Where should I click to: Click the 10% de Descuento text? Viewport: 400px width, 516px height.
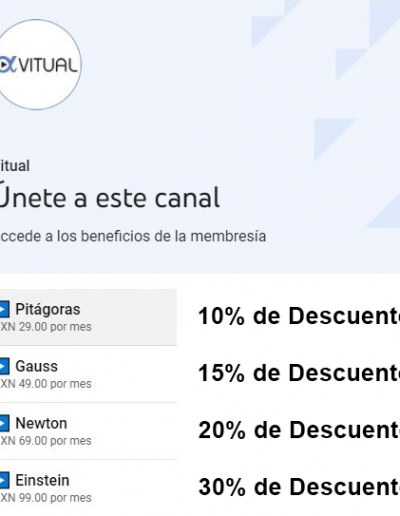click(299, 316)
